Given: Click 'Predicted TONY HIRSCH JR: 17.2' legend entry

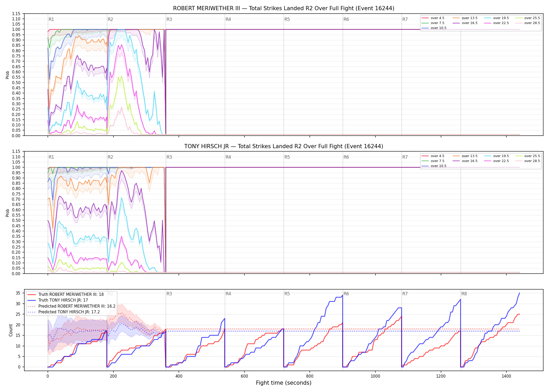Looking at the screenshot, I should 64,312.
